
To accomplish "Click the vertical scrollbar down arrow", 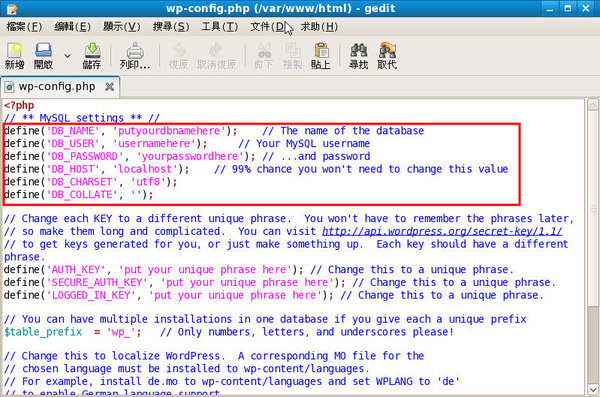I will tap(593, 390).
